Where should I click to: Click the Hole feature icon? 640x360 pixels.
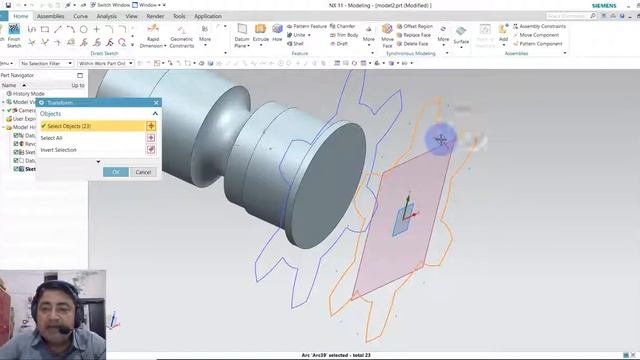point(277,29)
